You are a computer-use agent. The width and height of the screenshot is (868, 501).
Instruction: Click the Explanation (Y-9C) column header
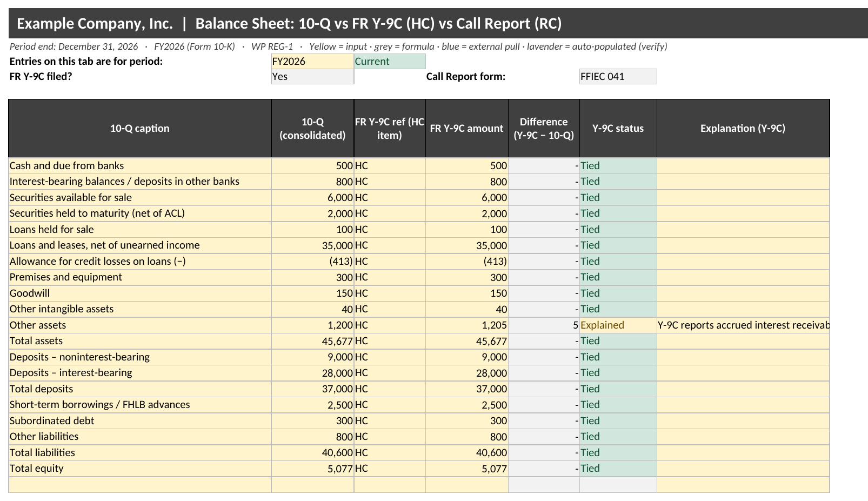[x=743, y=128]
